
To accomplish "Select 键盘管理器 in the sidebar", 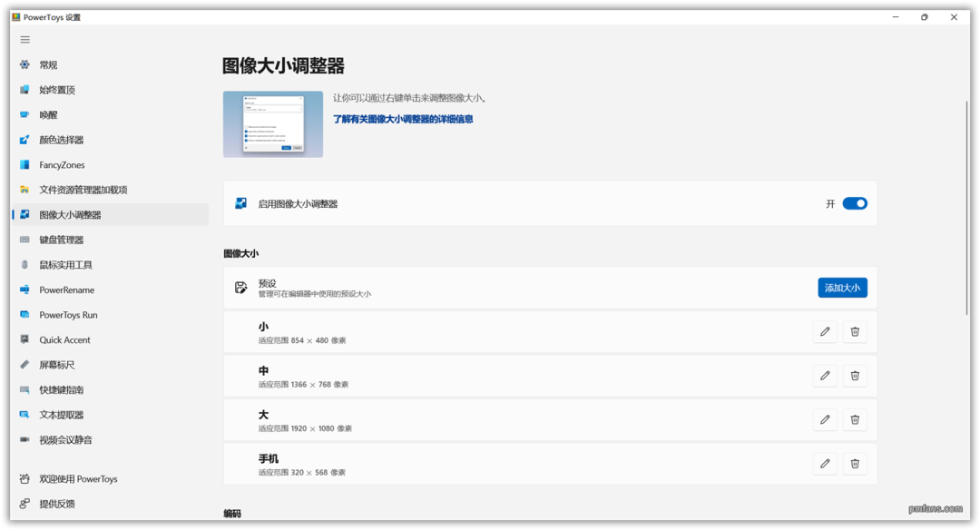I will pos(110,240).
